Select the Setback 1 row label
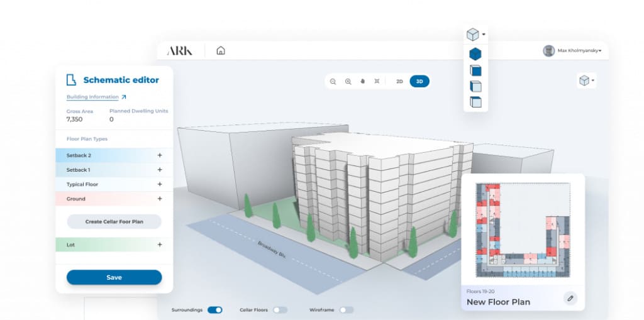 click(78, 170)
